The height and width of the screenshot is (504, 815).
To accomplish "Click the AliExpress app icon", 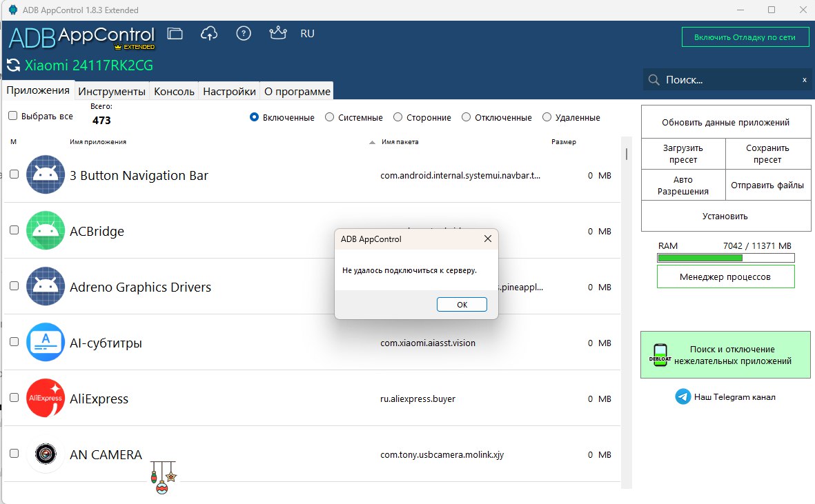I will point(46,398).
